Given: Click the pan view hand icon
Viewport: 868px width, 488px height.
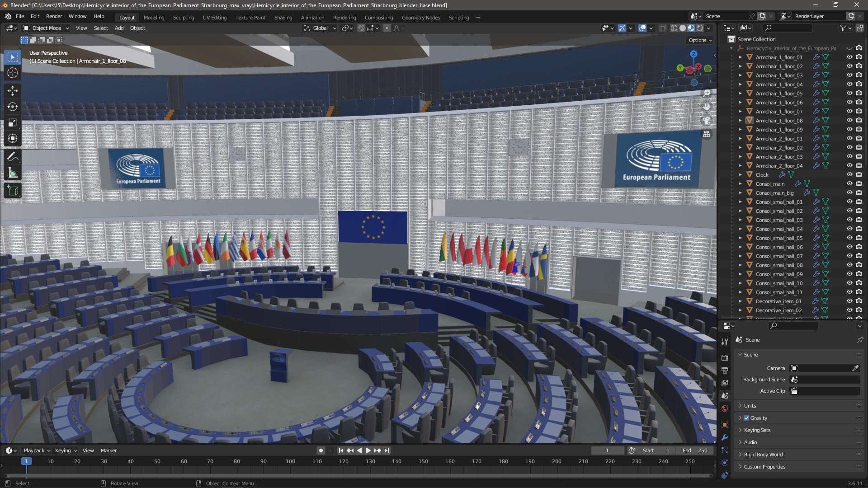Looking at the screenshot, I should [x=707, y=107].
